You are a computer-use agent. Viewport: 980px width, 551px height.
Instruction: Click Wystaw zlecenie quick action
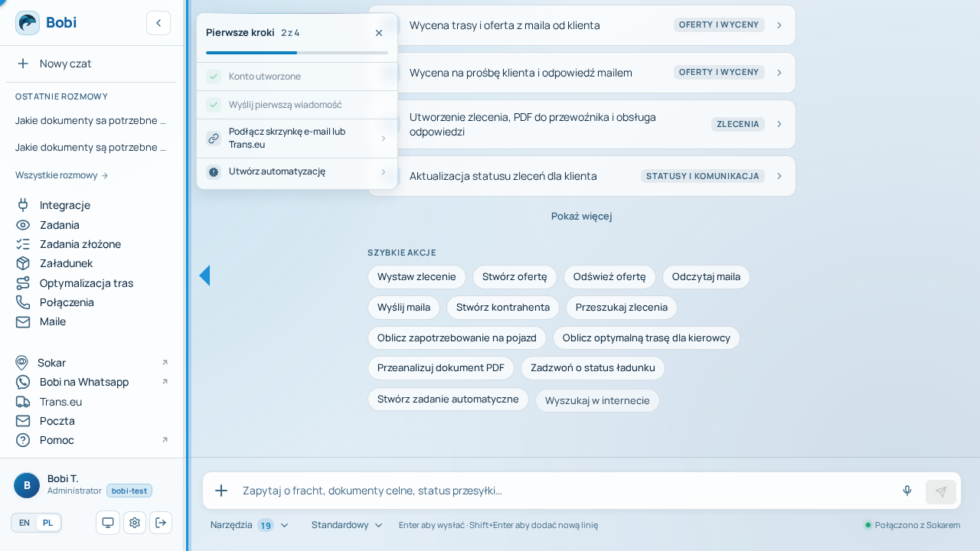click(416, 277)
